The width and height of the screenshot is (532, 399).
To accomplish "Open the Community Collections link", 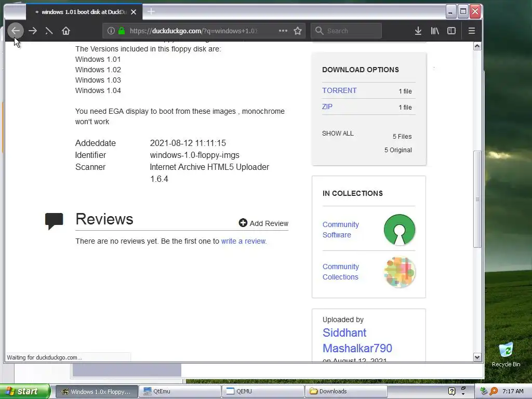I will (x=341, y=272).
